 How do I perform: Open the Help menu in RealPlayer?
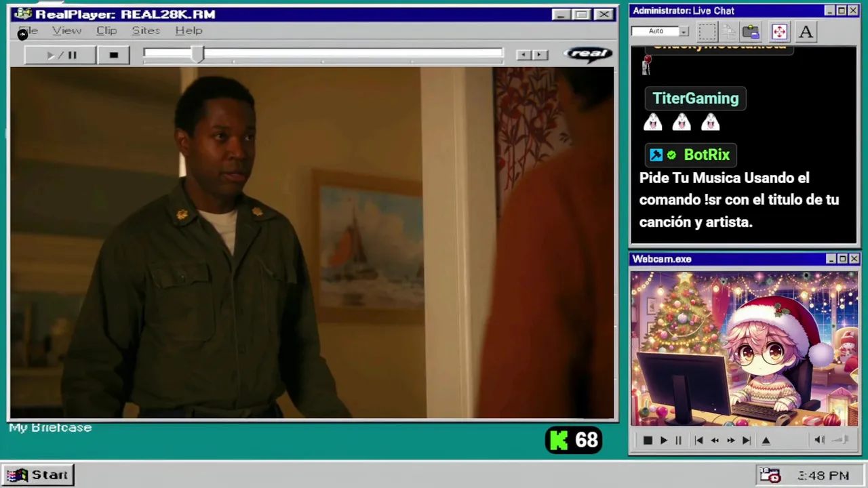coord(189,30)
